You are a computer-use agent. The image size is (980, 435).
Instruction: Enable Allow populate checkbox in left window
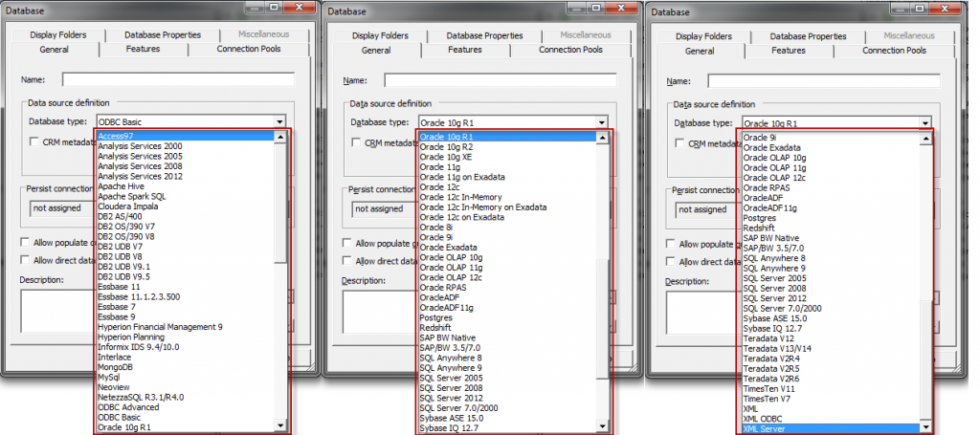(x=25, y=242)
